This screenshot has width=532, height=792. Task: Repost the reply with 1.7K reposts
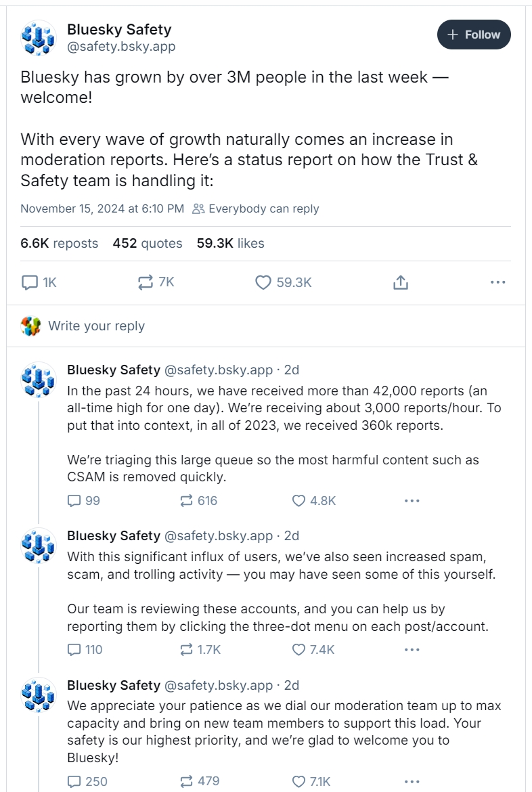tap(200, 650)
